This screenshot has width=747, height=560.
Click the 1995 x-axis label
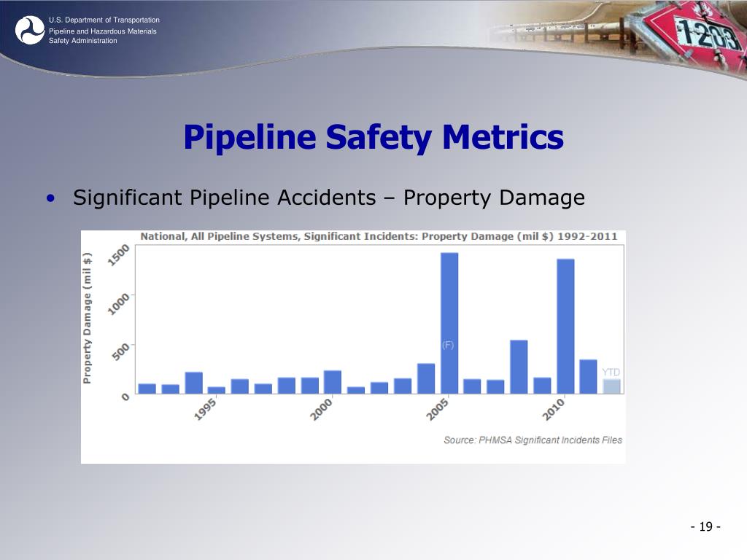coord(205,410)
